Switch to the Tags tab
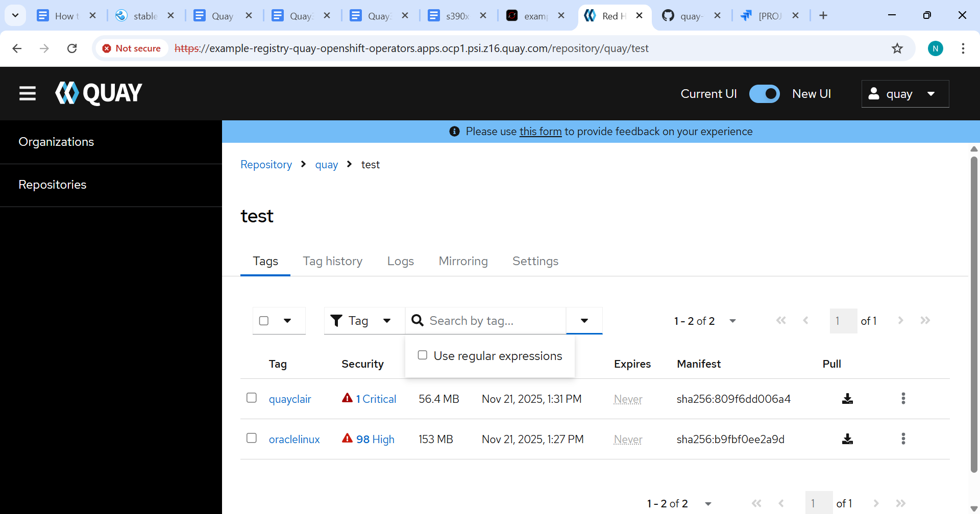This screenshot has width=980, height=514. pos(265,261)
